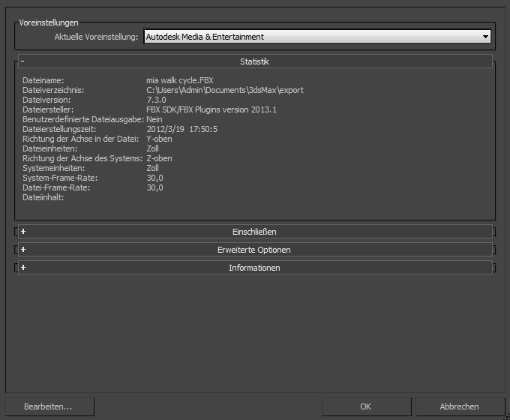The height and width of the screenshot is (420, 510).
Task: Click the Zoll value next to Dateieinheiten
Action: click(x=152, y=148)
